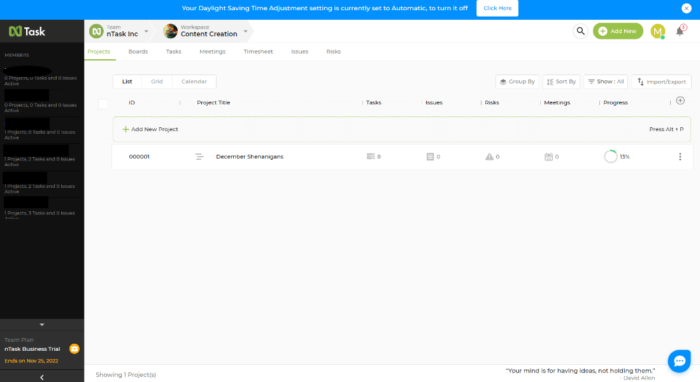Switch to the Risks tab
Image resolution: width=700 pixels, height=382 pixels.
[x=333, y=52]
